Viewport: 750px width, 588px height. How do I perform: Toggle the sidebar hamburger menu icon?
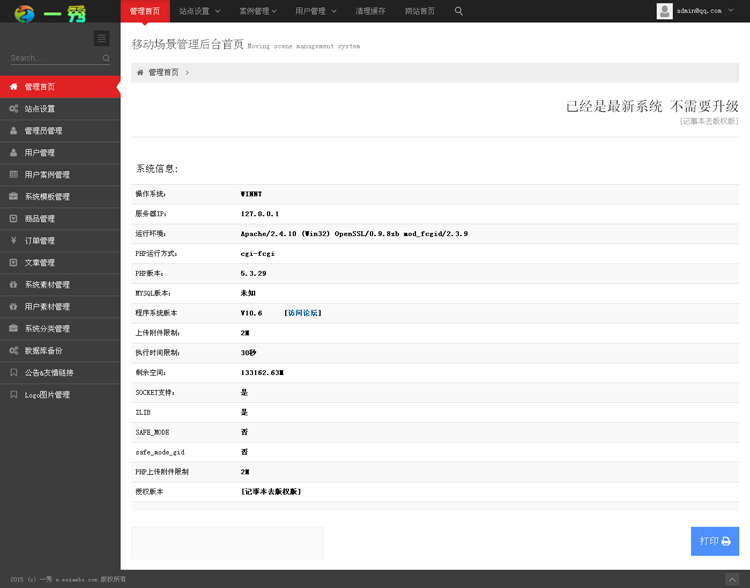[101, 38]
